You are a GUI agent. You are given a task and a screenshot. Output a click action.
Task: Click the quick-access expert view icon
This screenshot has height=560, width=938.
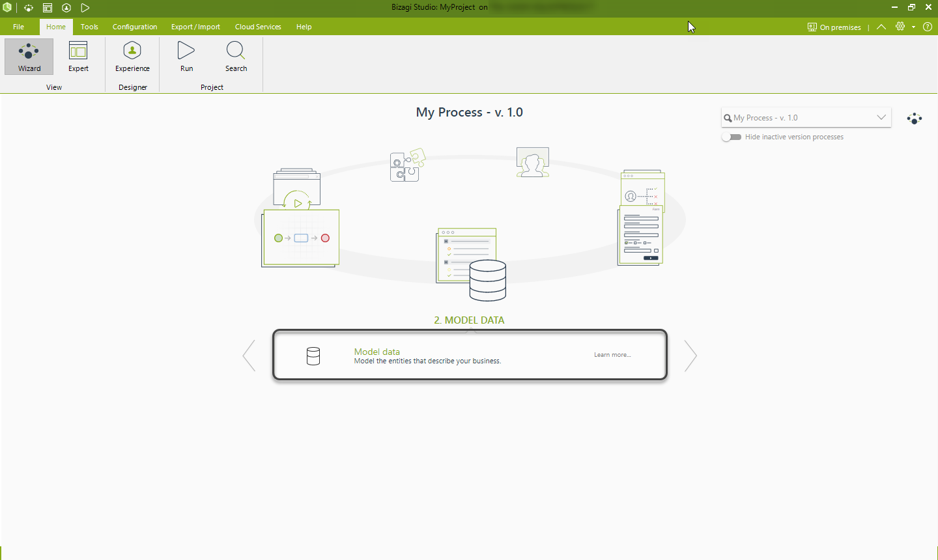[48, 8]
